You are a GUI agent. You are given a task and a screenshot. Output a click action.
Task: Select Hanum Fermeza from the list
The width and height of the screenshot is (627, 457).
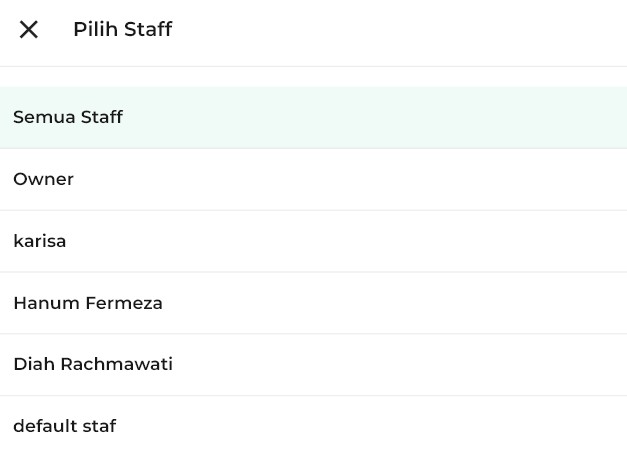88,303
